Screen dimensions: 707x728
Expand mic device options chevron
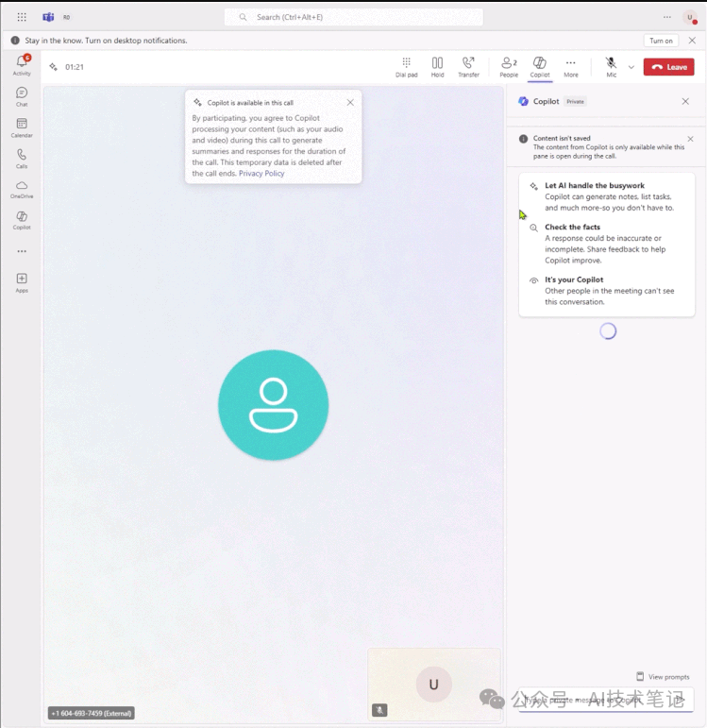[631, 67]
